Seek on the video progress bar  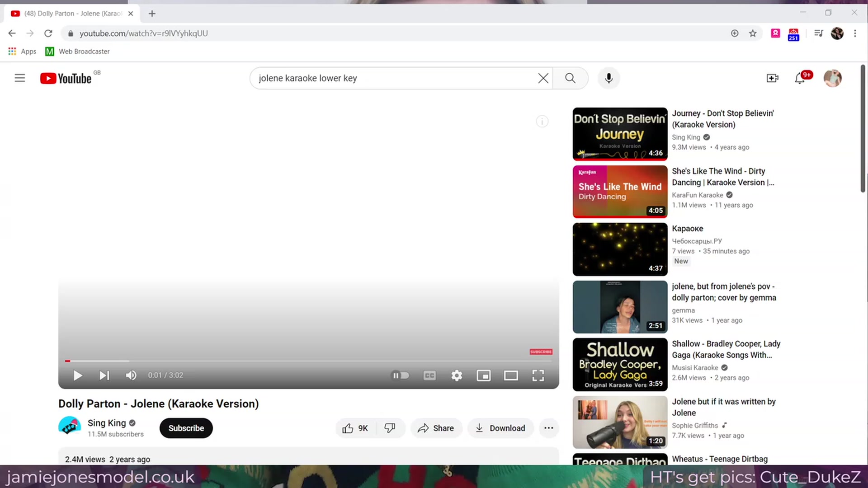tap(309, 361)
